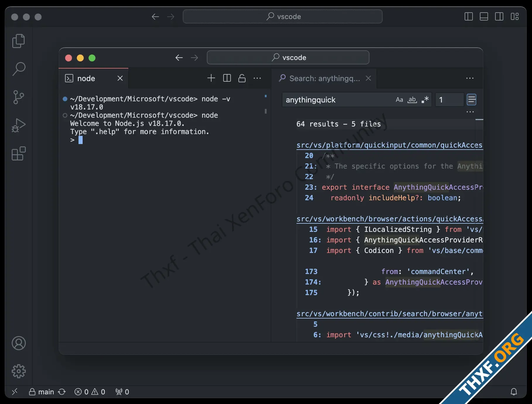Open outer window vscode command center
Image resolution: width=532 pixels, height=404 pixels.
(282, 16)
